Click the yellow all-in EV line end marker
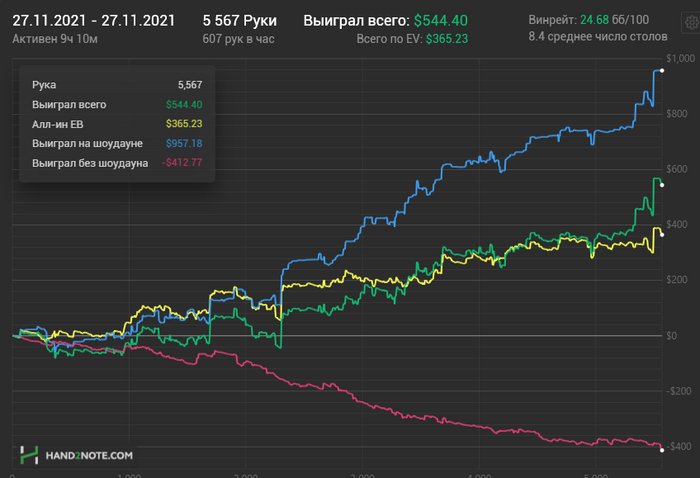The height and width of the screenshot is (478, 700). click(x=662, y=235)
